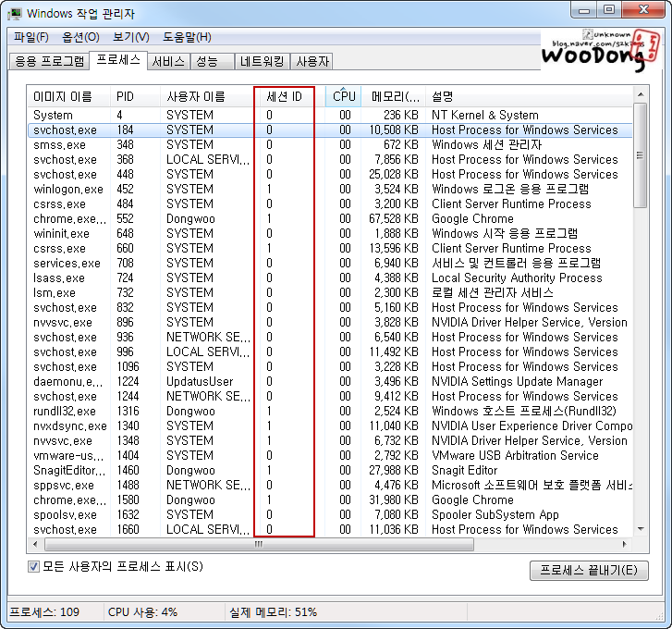The height and width of the screenshot is (629, 672).
Task: Select the services.exe process
Action: click(330, 263)
